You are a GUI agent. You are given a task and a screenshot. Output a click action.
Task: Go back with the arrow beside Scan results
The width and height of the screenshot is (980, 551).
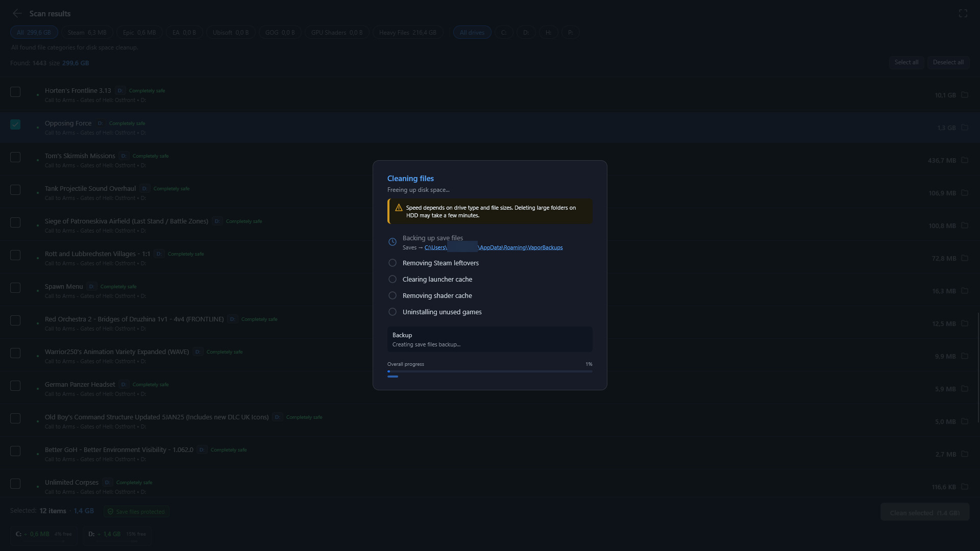coord(17,13)
